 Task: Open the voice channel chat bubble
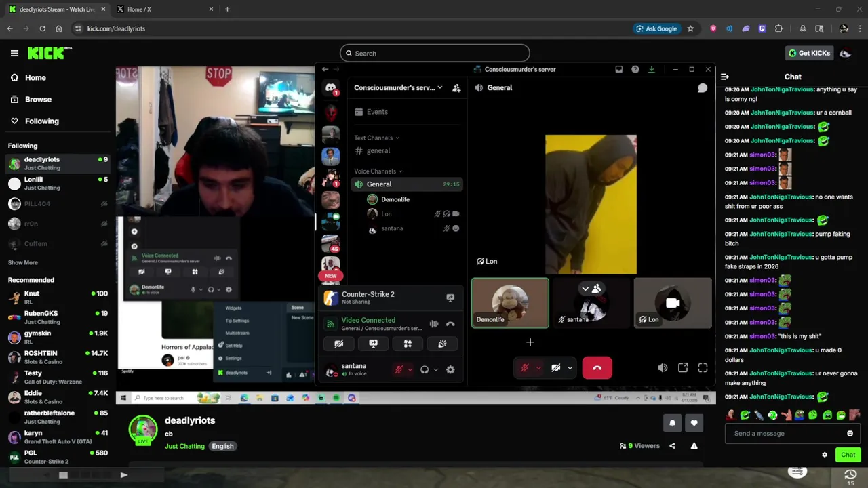(703, 88)
